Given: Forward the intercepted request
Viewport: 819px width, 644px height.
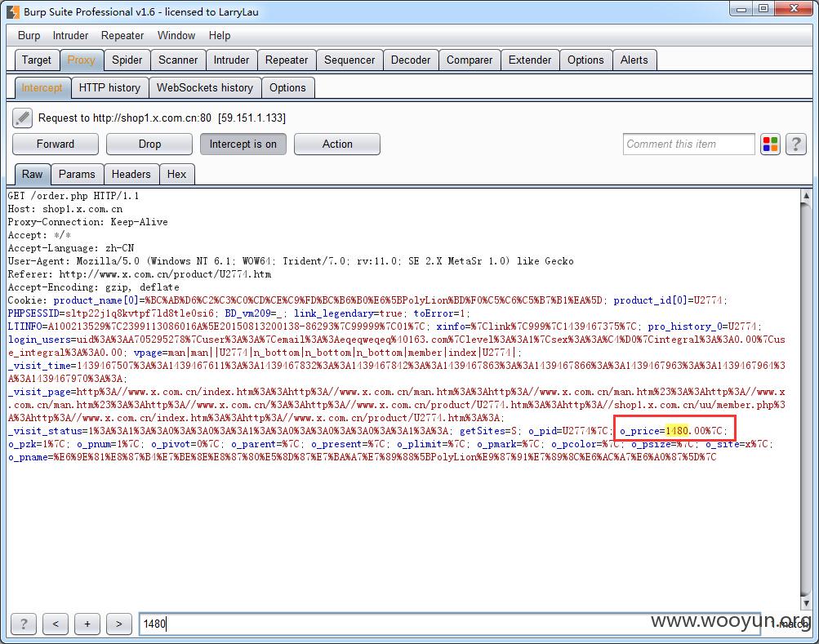Looking at the screenshot, I should point(56,144).
